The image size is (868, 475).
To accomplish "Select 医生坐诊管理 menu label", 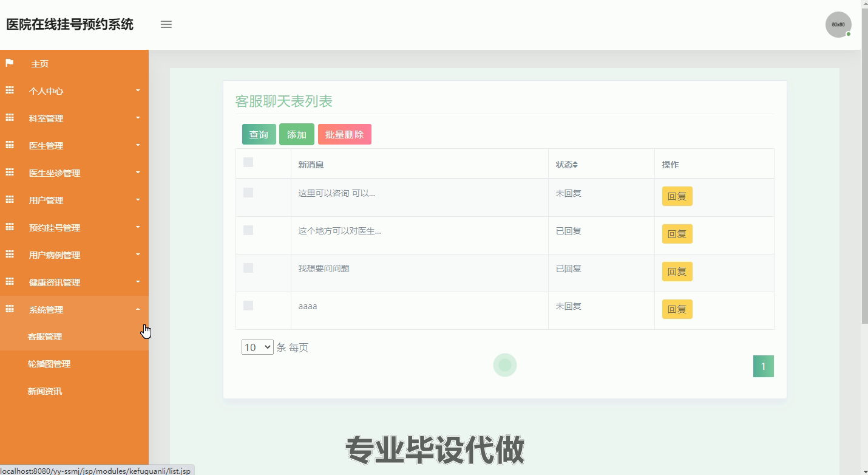I will coord(55,173).
